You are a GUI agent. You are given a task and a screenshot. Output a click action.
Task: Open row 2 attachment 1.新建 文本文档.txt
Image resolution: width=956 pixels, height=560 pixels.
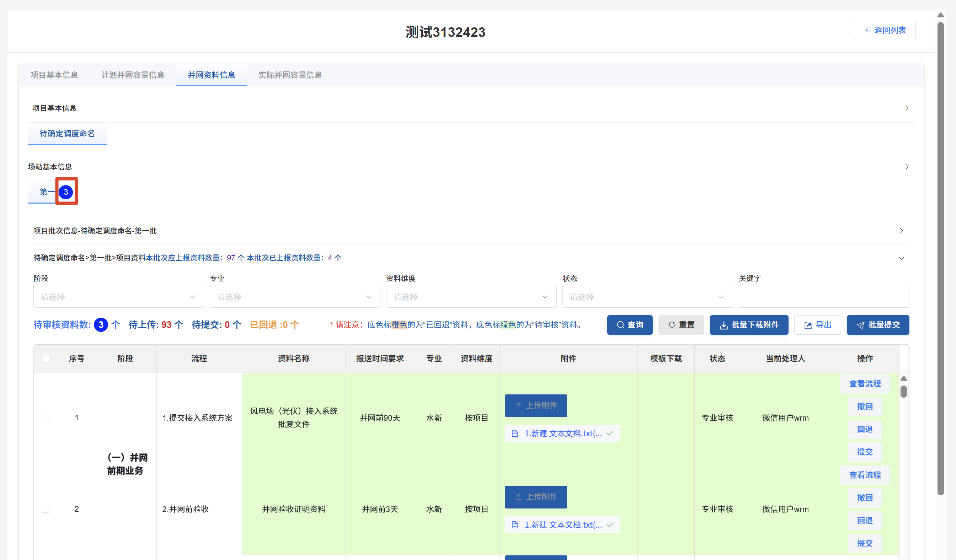pyautogui.click(x=563, y=525)
